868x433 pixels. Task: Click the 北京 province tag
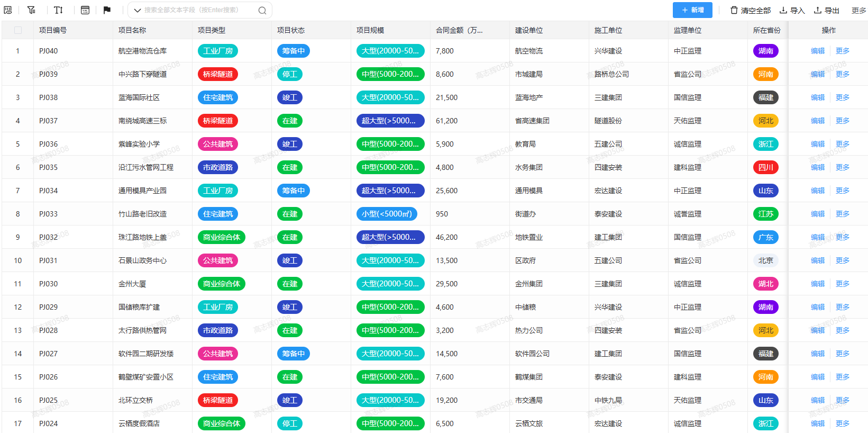766,260
